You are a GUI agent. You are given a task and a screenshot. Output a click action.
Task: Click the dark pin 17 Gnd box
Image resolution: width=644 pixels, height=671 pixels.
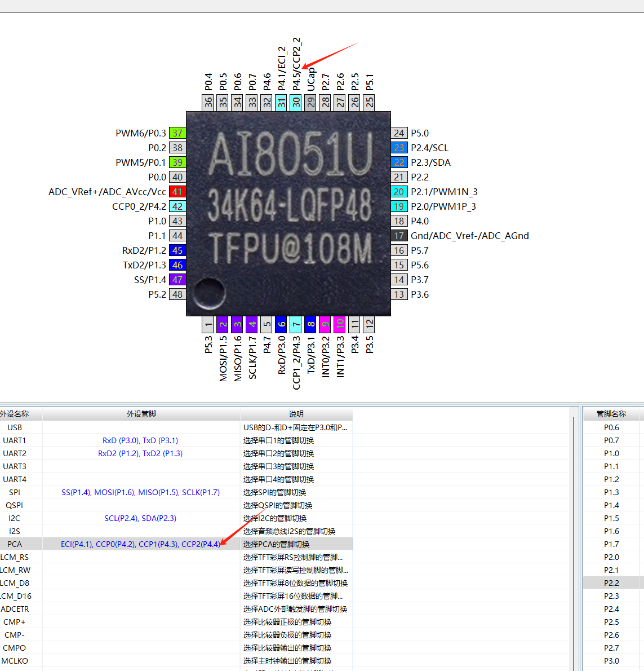pyautogui.click(x=399, y=236)
